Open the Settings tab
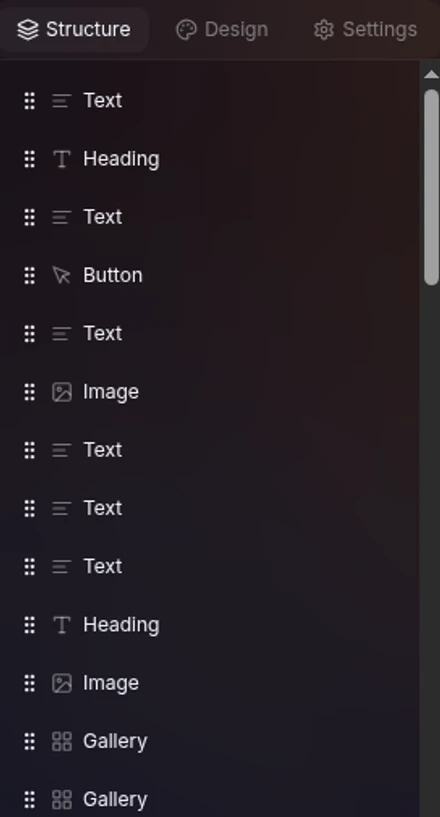Image resolution: width=440 pixels, height=817 pixels. click(x=366, y=29)
